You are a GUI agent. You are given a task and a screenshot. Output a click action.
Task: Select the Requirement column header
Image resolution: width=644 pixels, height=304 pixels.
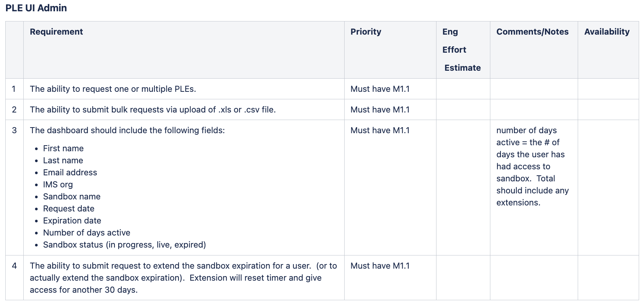point(56,32)
